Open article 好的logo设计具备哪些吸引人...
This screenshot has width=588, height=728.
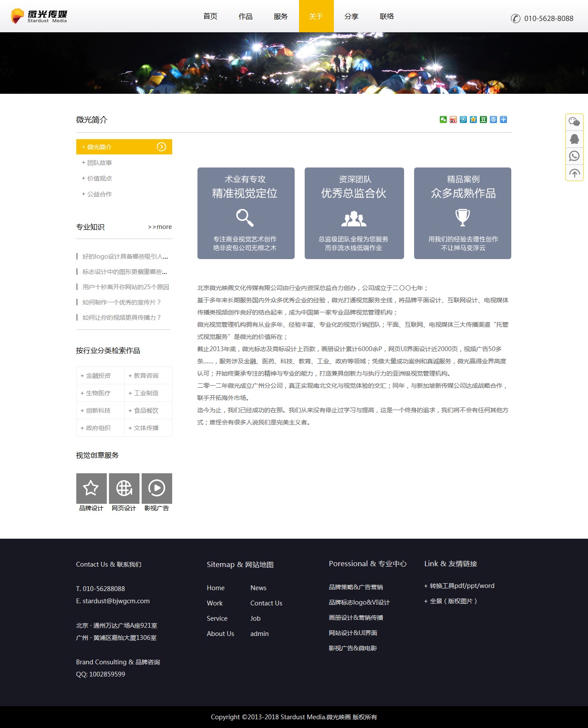(x=125, y=256)
